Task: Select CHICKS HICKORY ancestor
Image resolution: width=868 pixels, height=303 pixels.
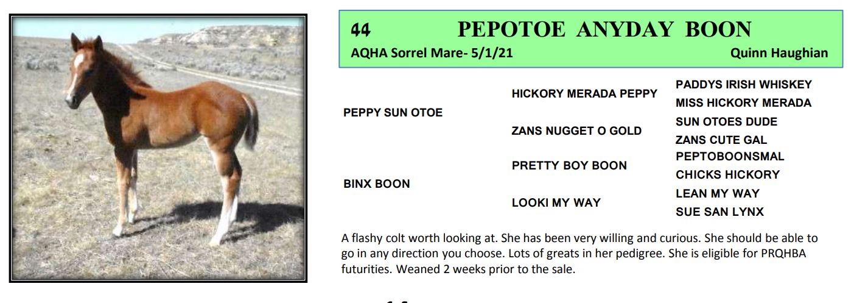Action: click(x=727, y=175)
